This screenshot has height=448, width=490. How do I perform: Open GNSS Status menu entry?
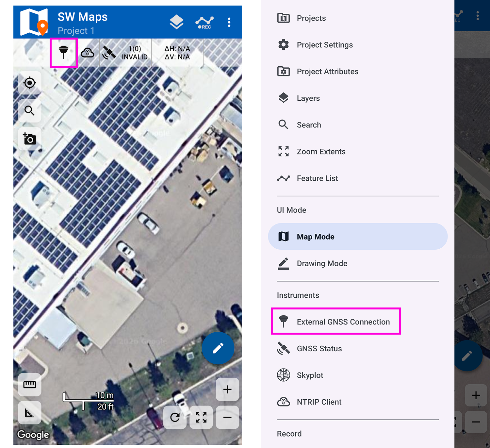coord(358,349)
